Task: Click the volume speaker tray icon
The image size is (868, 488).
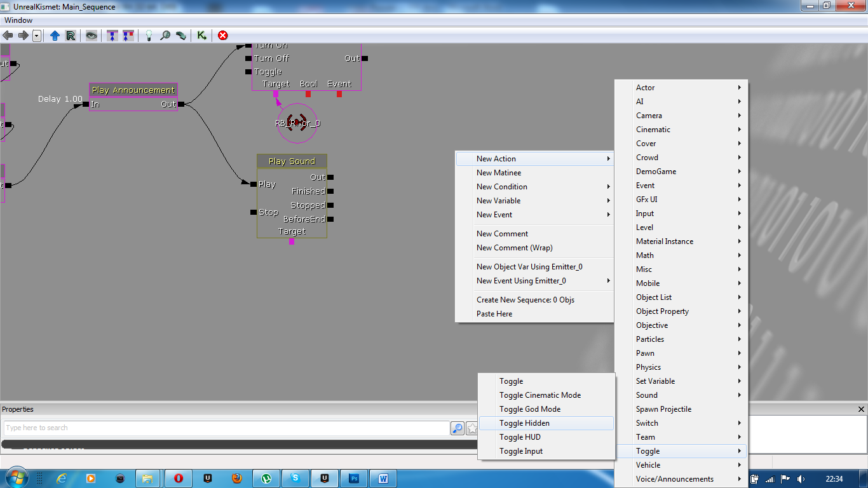Action: [801, 479]
